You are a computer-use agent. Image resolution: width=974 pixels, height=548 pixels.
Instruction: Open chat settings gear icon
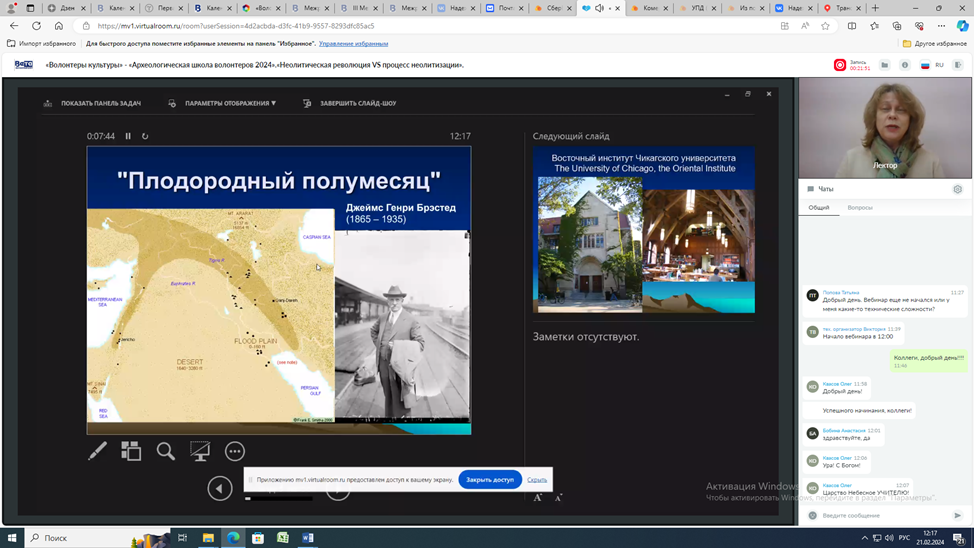coord(957,189)
